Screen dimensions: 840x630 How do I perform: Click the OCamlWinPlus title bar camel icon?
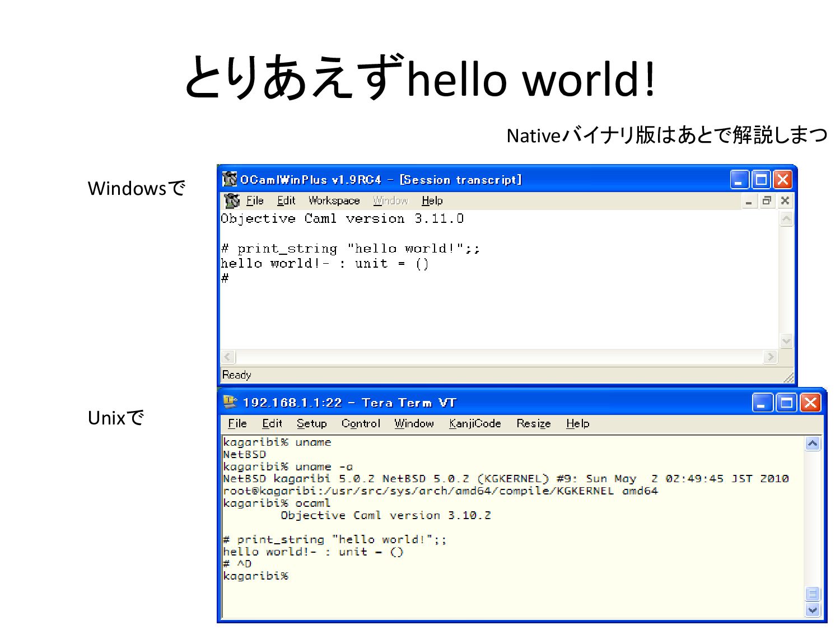click(x=230, y=179)
